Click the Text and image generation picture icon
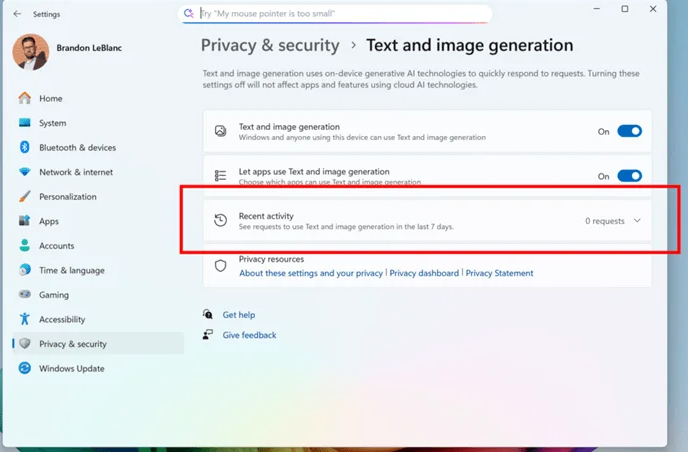The height and width of the screenshot is (452, 688). pos(220,131)
